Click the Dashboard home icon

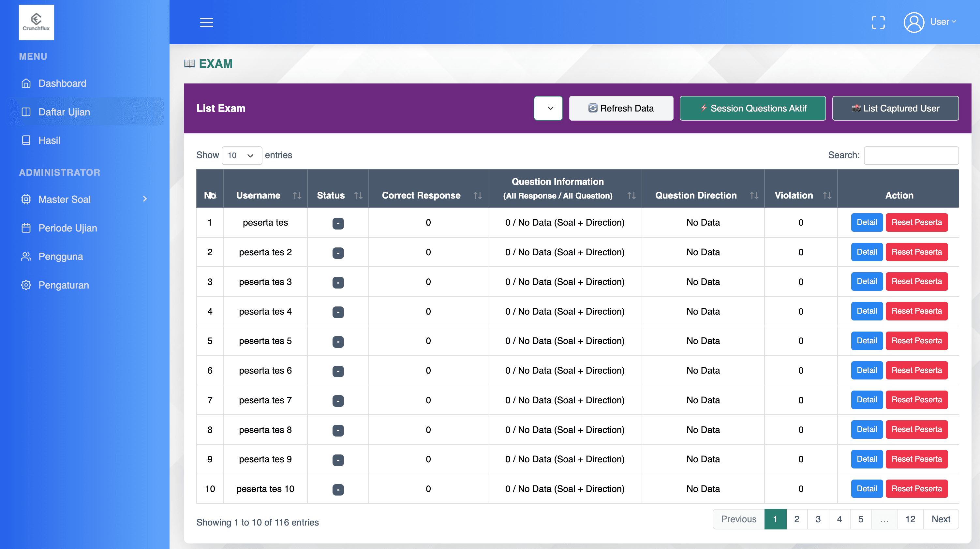tap(26, 83)
